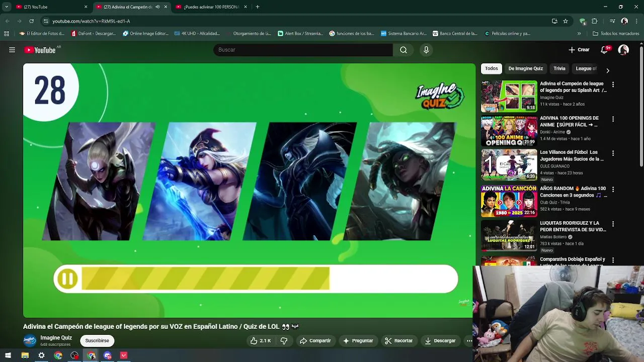Image resolution: width=644 pixels, height=362 pixels.
Task: Open Banco Central de la bookmark
Action: point(455,34)
